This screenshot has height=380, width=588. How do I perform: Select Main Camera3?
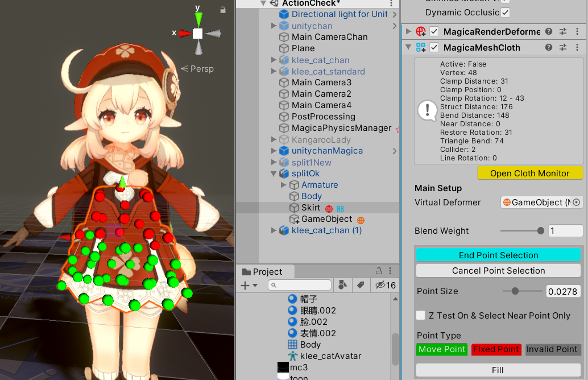[x=321, y=82]
